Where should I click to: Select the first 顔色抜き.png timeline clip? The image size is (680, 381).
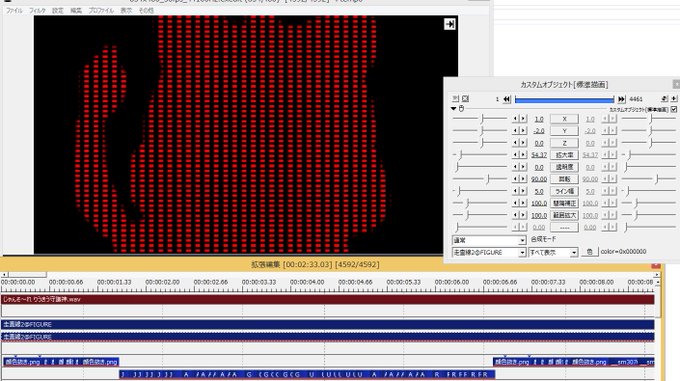[22, 361]
